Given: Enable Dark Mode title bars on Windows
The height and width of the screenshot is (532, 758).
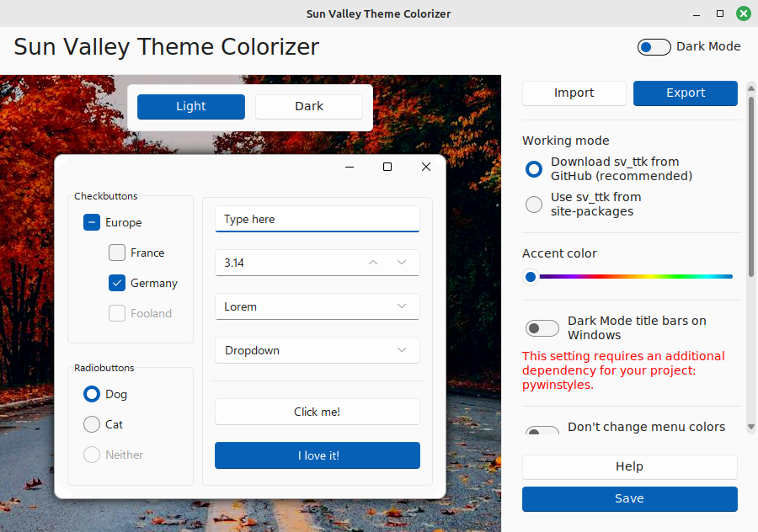Looking at the screenshot, I should click(542, 328).
